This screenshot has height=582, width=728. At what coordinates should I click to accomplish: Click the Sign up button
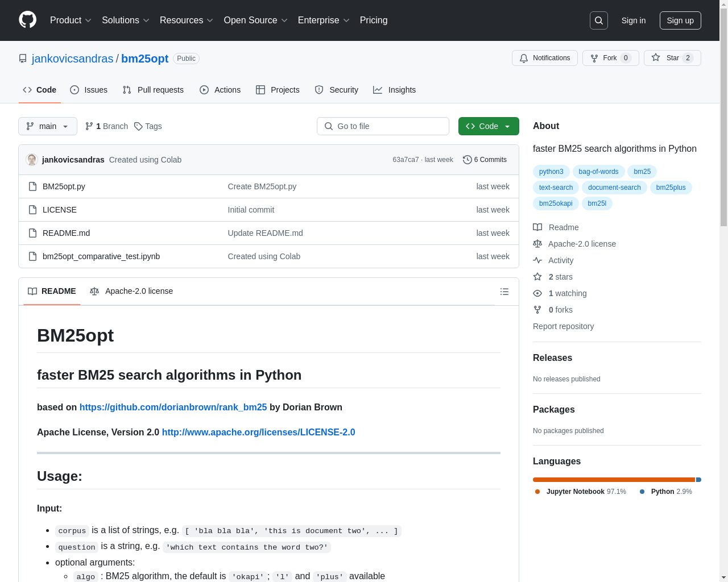click(x=680, y=20)
